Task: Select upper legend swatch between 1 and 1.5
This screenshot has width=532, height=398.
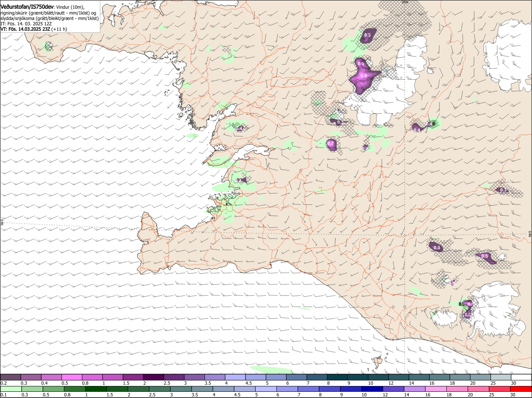Action: (x=113, y=377)
